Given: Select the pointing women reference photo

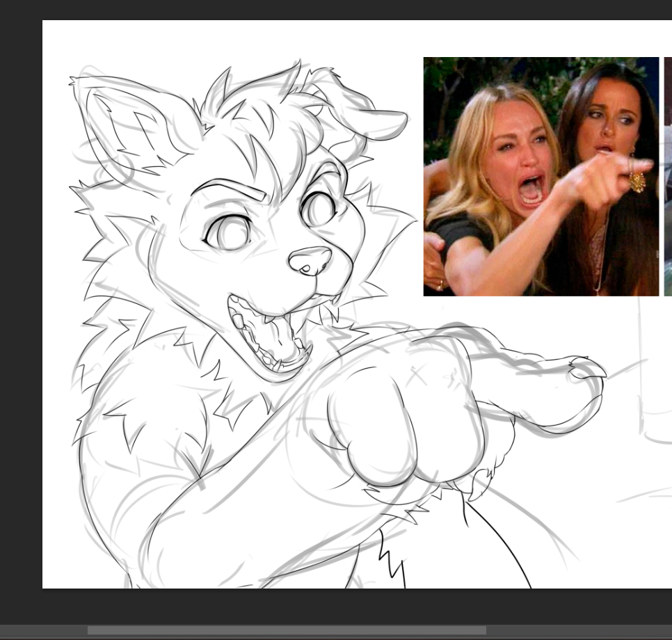Looking at the screenshot, I should tap(541, 176).
